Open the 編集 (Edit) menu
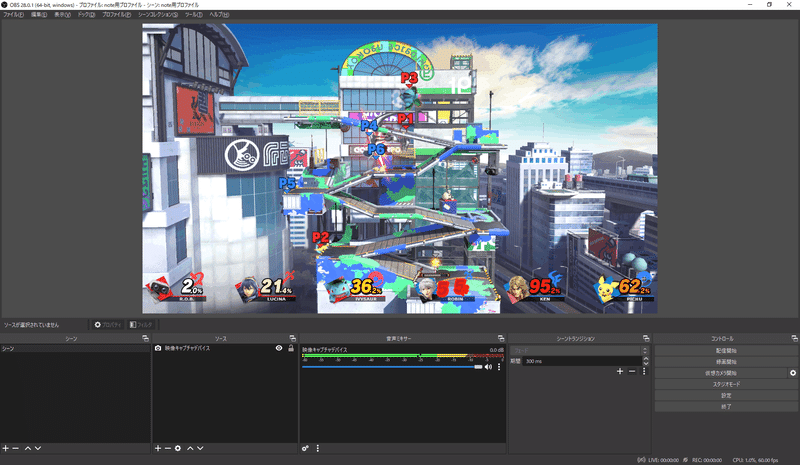The height and width of the screenshot is (465, 800). tap(39, 15)
